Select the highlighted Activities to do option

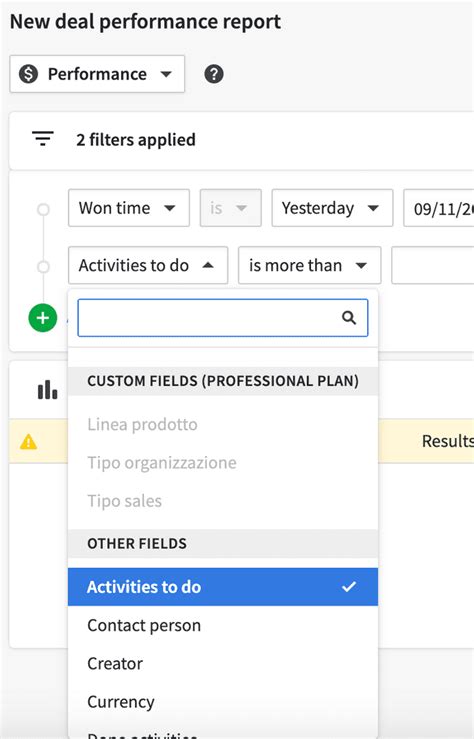[x=223, y=587]
